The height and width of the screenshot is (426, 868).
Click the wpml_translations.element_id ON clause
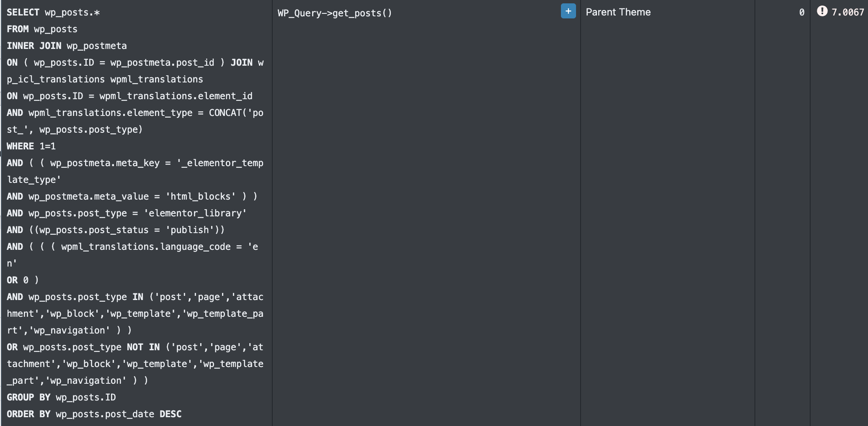tap(129, 96)
